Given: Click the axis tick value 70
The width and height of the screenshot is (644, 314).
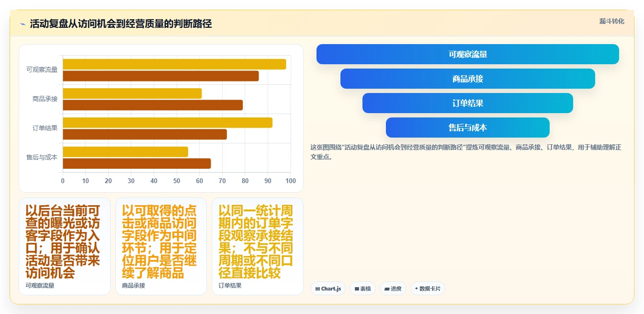Looking at the screenshot, I should coord(222,181).
